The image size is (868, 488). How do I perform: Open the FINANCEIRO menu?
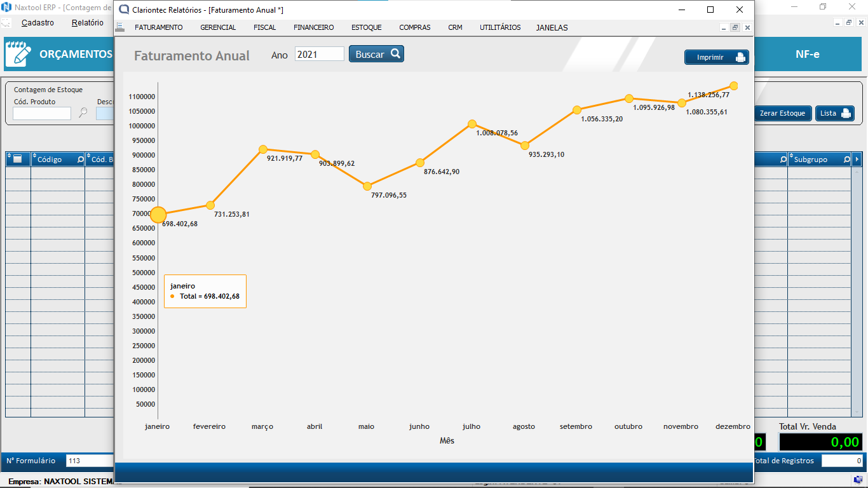(x=313, y=27)
